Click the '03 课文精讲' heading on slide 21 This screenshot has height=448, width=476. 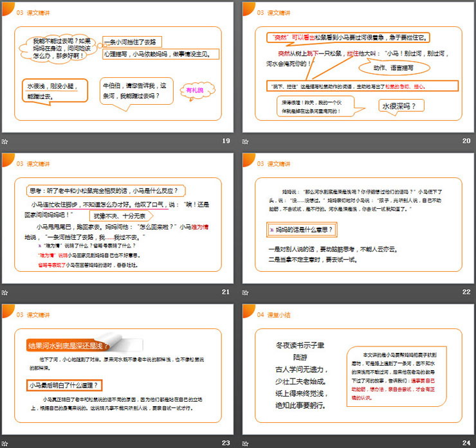point(33,164)
